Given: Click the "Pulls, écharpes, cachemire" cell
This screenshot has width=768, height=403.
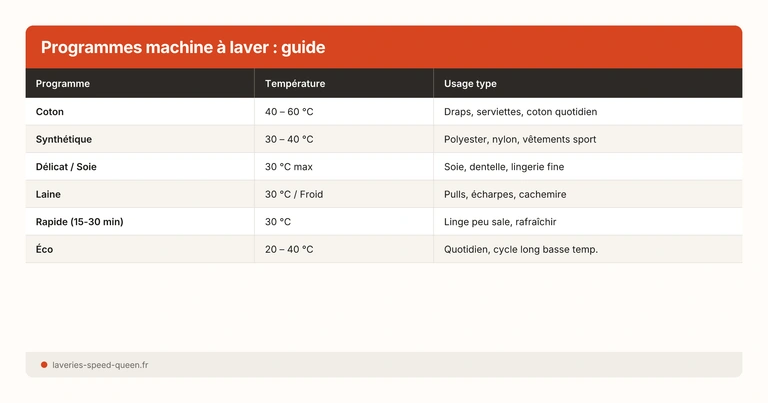Looking at the screenshot, I should point(505,194).
